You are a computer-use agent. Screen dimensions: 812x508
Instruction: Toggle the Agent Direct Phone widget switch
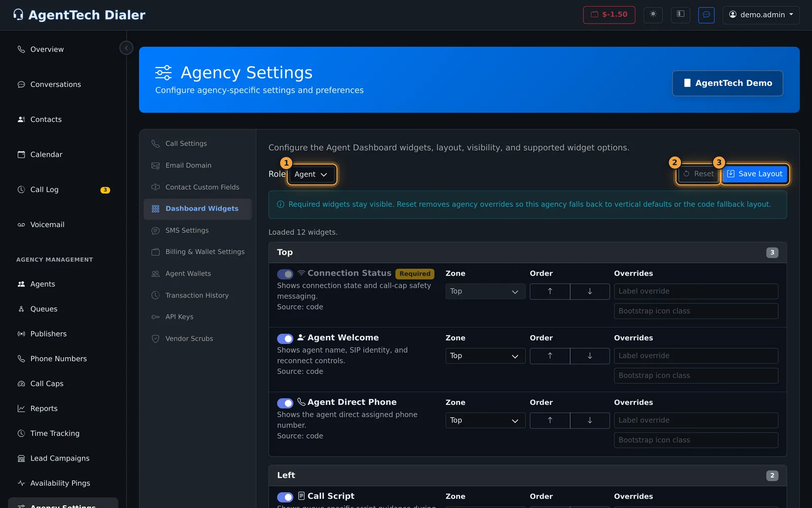[x=285, y=403]
